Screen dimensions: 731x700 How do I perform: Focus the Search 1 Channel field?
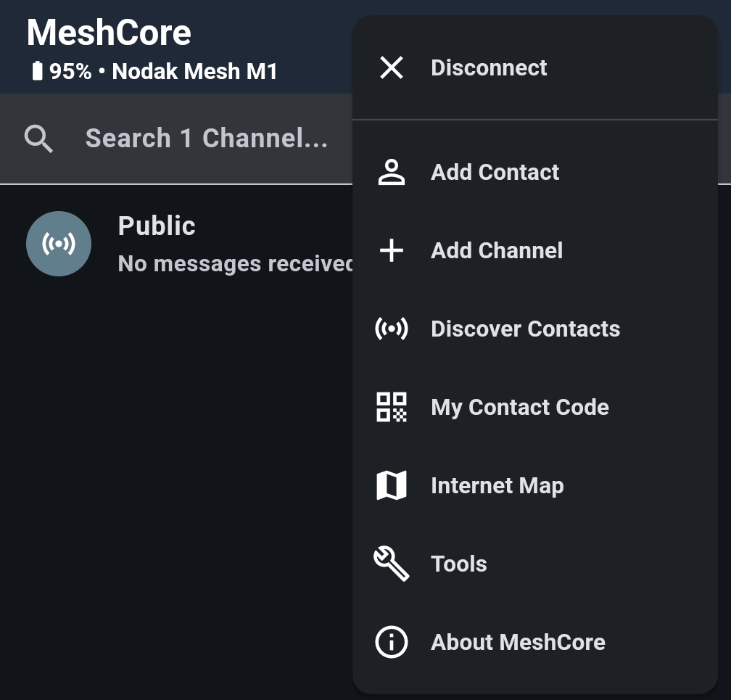click(x=176, y=139)
